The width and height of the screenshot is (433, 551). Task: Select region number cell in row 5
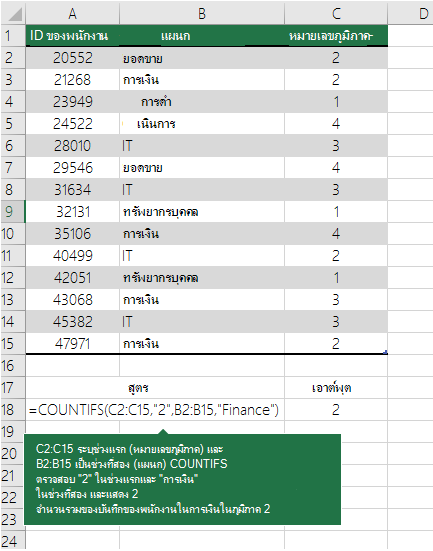point(336,124)
